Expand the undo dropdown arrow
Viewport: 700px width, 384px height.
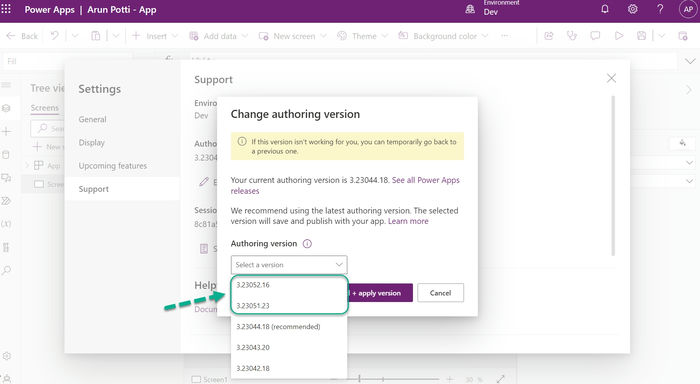(x=75, y=36)
